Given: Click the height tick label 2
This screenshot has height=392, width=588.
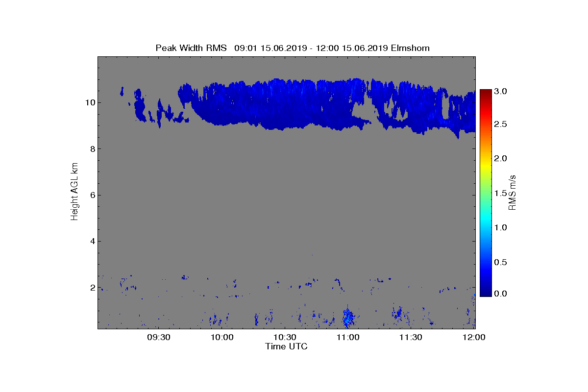Looking at the screenshot, I should point(92,288).
